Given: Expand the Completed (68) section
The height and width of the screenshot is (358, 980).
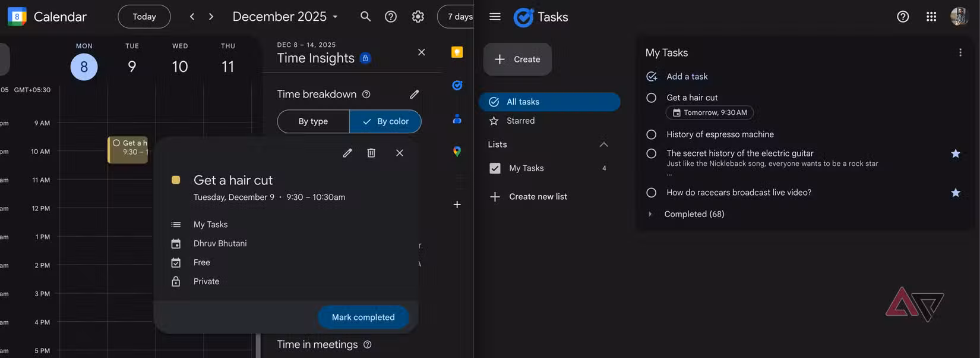Looking at the screenshot, I should click(650, 214).
